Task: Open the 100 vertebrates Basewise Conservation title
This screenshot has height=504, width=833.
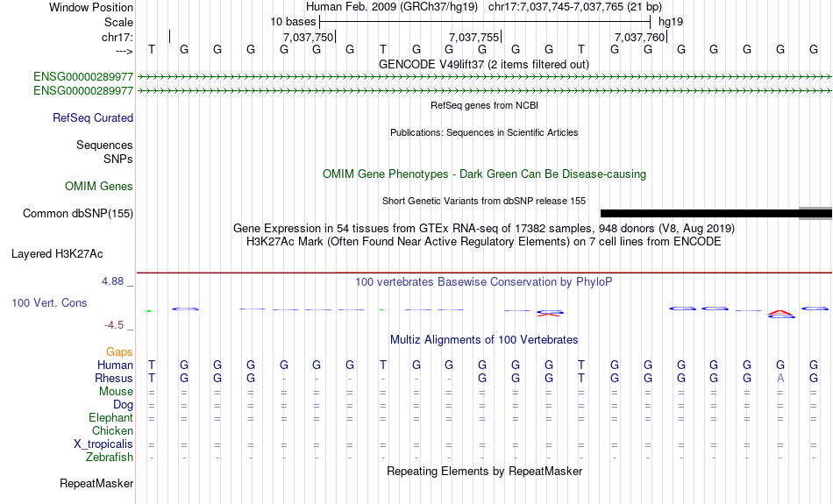Action: 484,281
